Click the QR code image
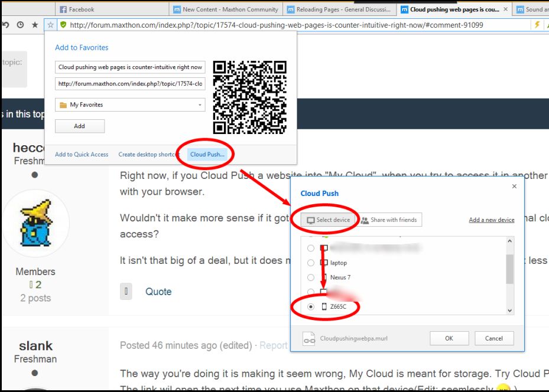Image resolution: width=549 pixels, height=392 pixels. (x=249, y=97)
